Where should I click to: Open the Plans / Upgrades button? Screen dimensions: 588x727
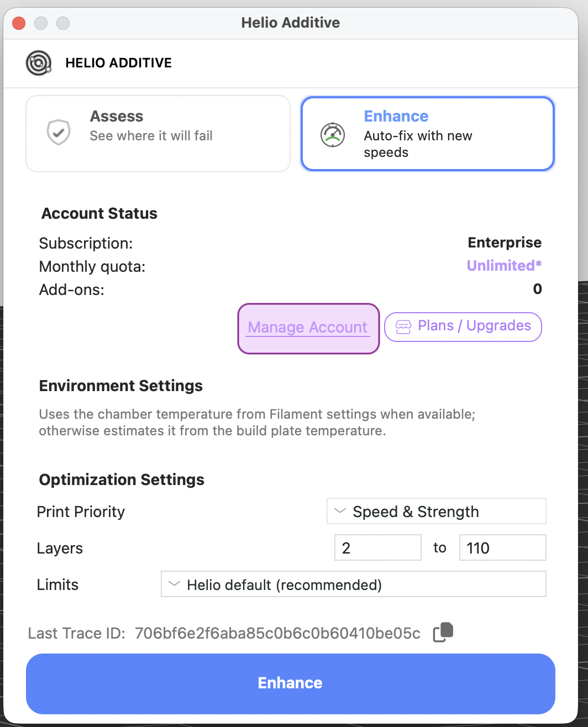pyautogui.click(x=463, y=326)
